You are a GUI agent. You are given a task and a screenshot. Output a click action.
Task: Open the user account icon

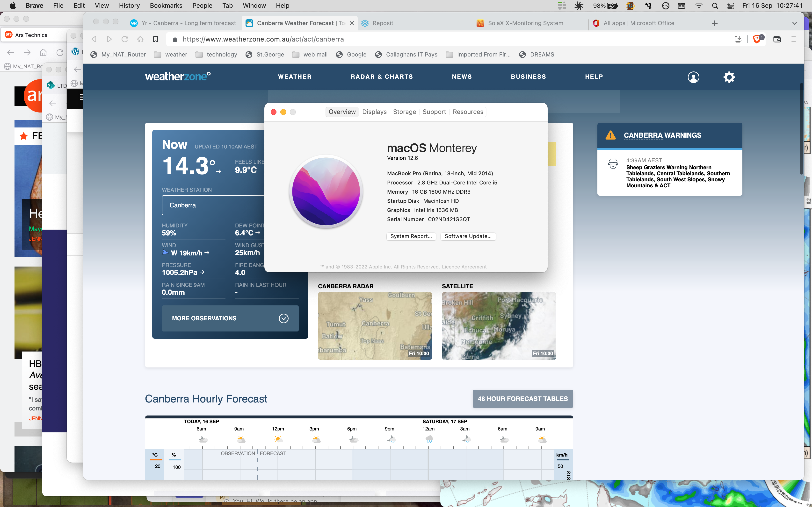694,77
